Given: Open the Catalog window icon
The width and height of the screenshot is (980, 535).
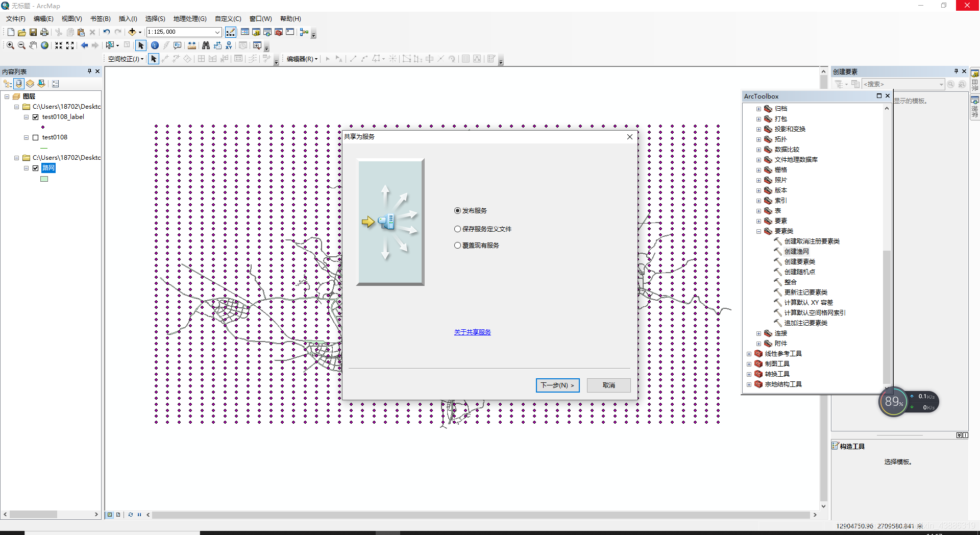Looking at the screenshot, I should 256,32.
